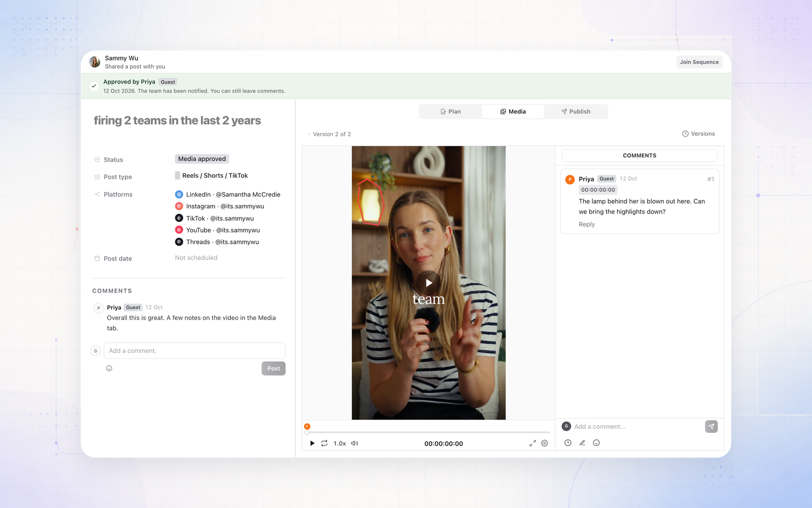Click the Not scheduled post date
812x508 pixels.
click(196, 258)
